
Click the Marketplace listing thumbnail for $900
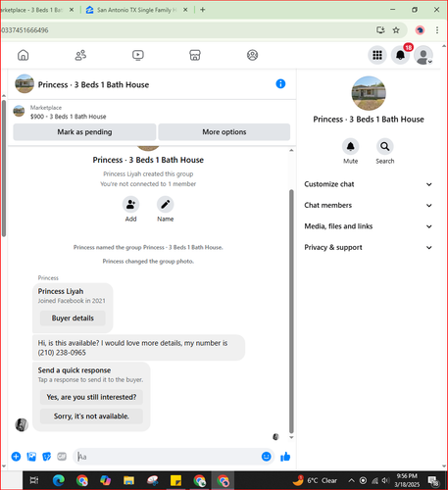[x=19, y=111]
